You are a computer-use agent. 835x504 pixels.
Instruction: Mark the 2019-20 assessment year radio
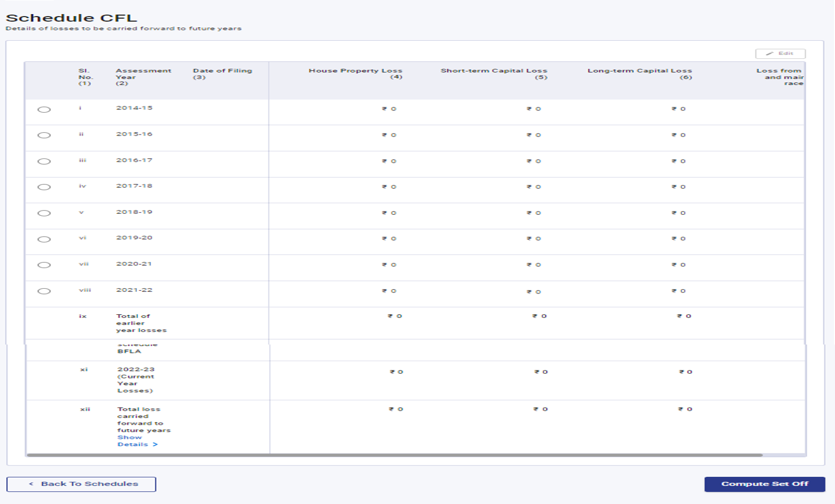(44, 239)
